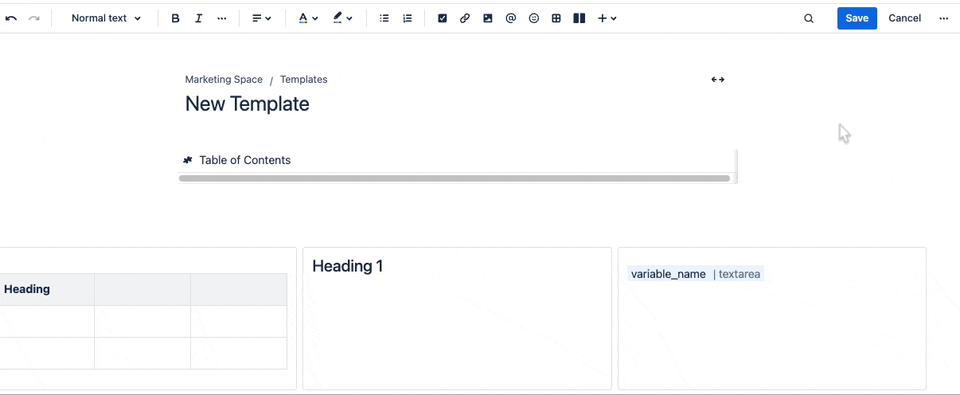Click the New Template title field

[247, 103]
